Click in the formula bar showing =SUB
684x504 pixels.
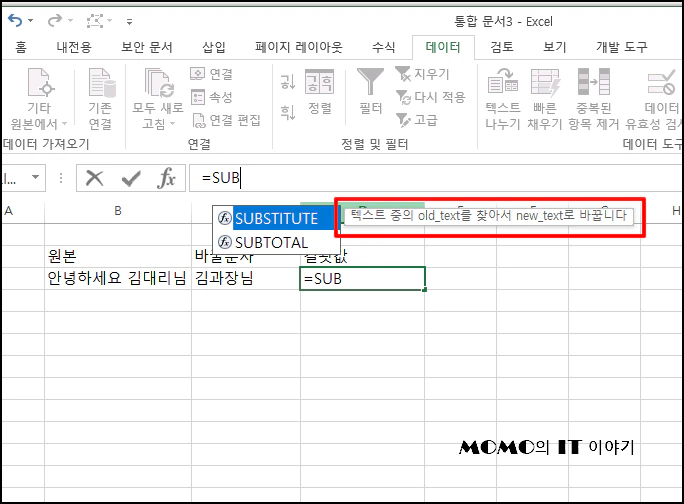coord(435,178)
